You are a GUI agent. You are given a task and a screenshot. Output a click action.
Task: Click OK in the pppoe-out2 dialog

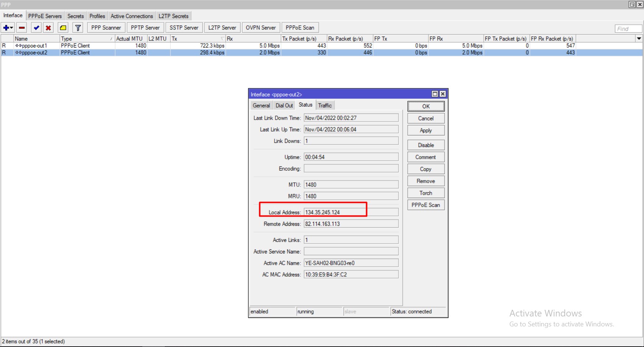point(426,106)
